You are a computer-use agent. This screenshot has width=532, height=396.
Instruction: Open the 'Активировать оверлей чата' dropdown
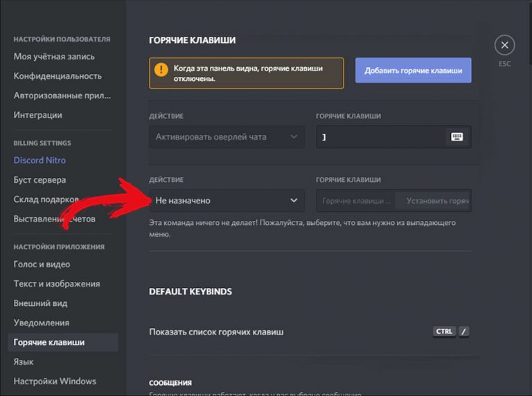click(226, 137)
